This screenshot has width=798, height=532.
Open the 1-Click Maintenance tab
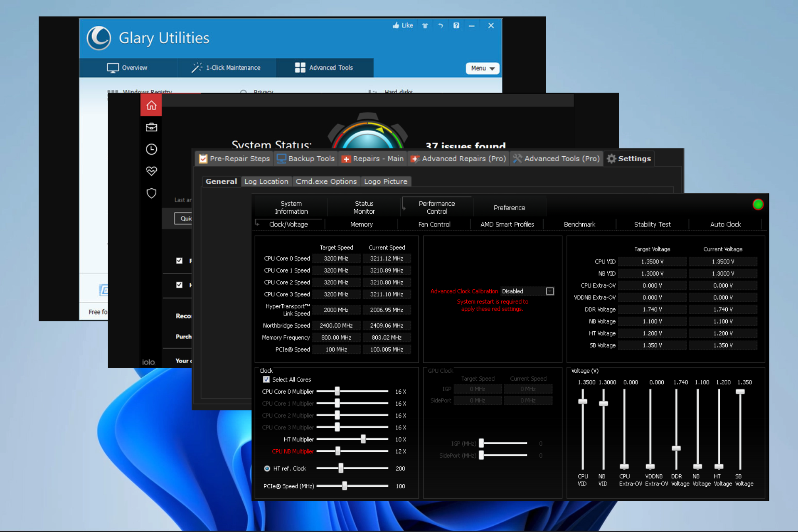pos(226,68)
